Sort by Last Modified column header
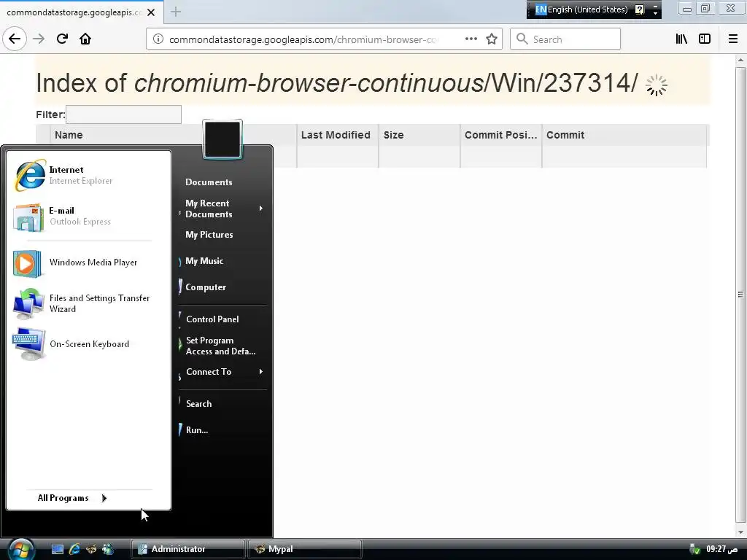 tap(336, 135)
